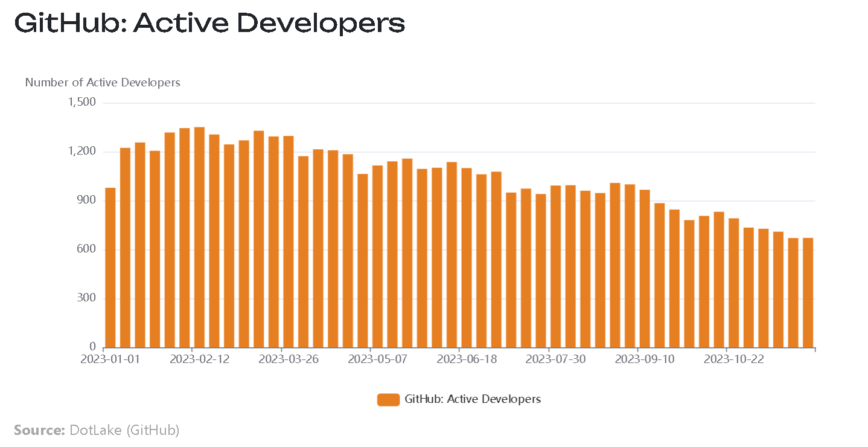The image size is (868, 447).
Task: Select the '2023-06-18' x-axis date label
Action: coord(467,359)
